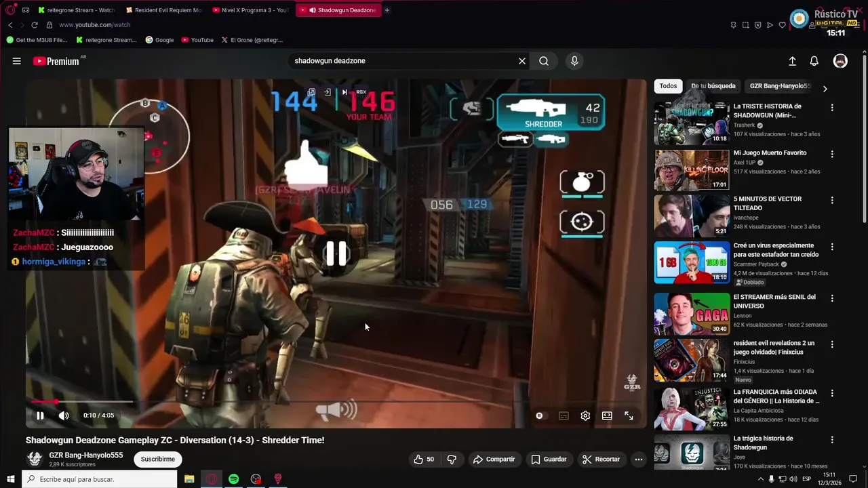Open the Creé un virus especialmente video title
The height and width of the screenshot is (488, 868).
[776, 250]
